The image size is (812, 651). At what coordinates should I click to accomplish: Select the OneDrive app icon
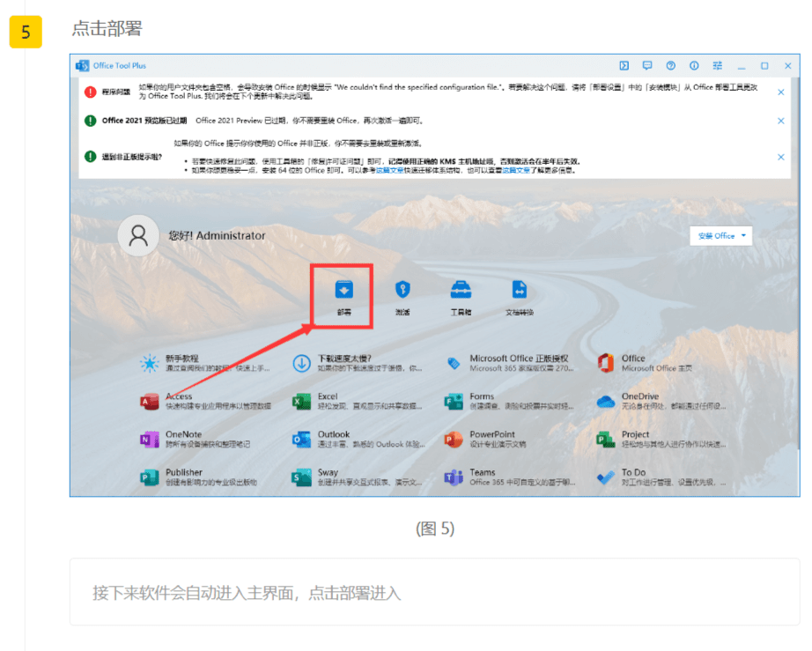pyautogui.click(x=606, y=402)
